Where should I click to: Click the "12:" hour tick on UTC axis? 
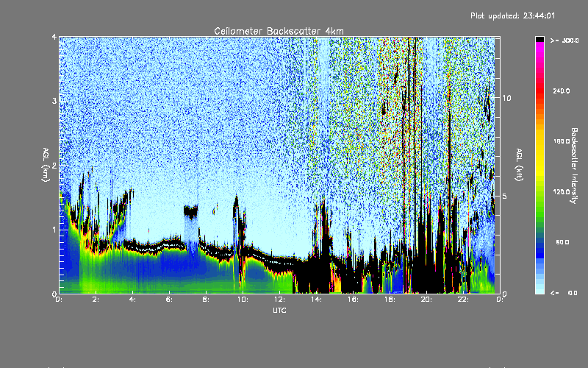(280, 300)
